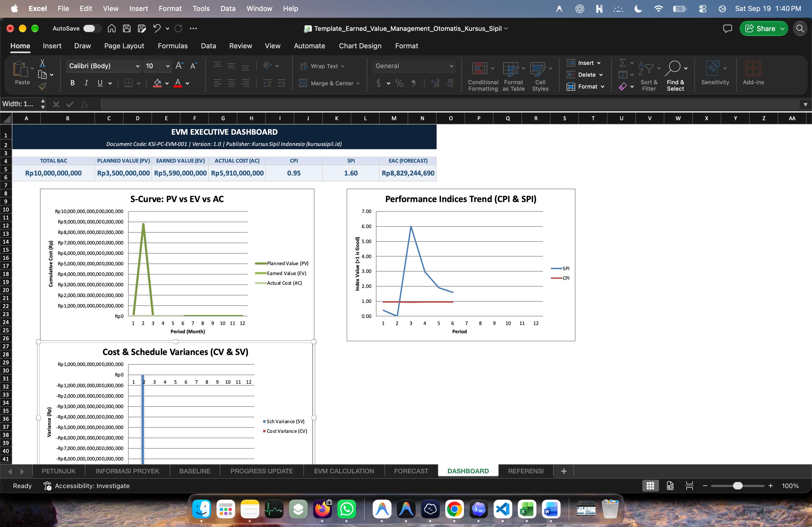This screenshot has width=812, height=527.
Task: Switch to Normal view in status bar
Action: [x=650, y=486]
